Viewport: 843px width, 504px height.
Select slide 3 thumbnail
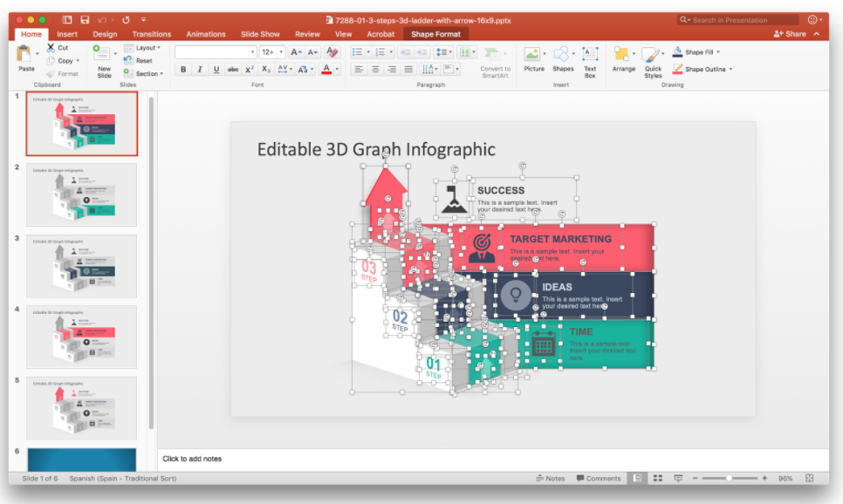pos(81,266)
